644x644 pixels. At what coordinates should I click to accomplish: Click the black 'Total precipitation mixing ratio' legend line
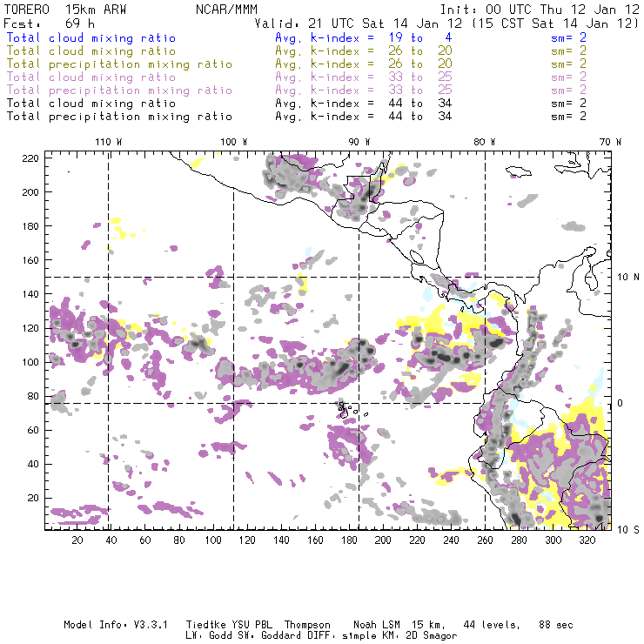click(119, 117)
